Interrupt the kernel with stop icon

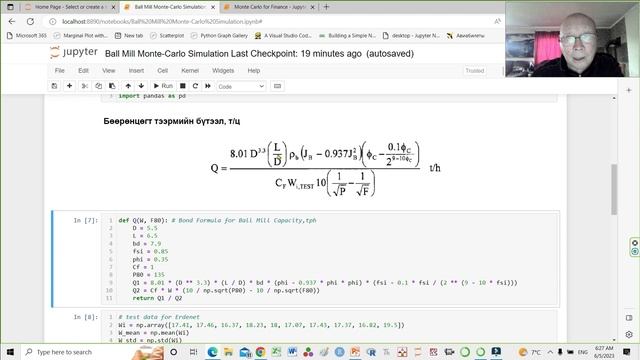coord(183,86)
